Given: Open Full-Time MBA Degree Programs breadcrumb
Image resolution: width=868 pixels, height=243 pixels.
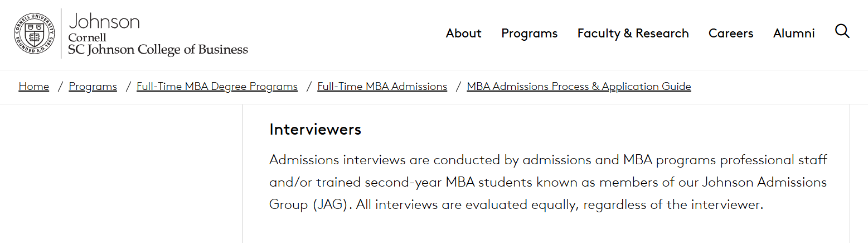Looking at the screenshot, I should pos(217,87).
